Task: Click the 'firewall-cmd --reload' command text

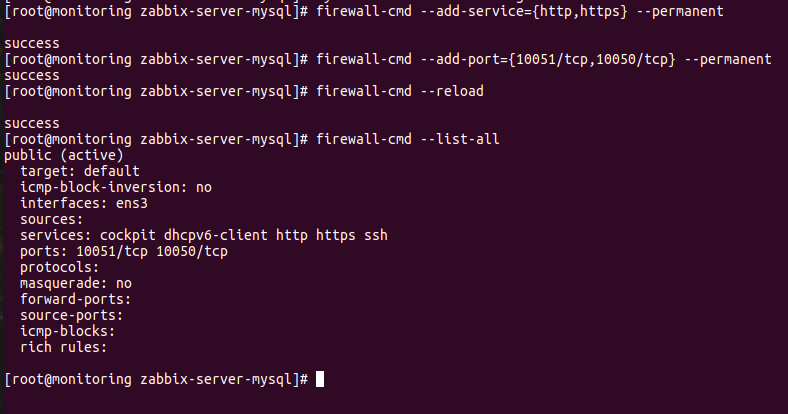Action: pos(400,91)
